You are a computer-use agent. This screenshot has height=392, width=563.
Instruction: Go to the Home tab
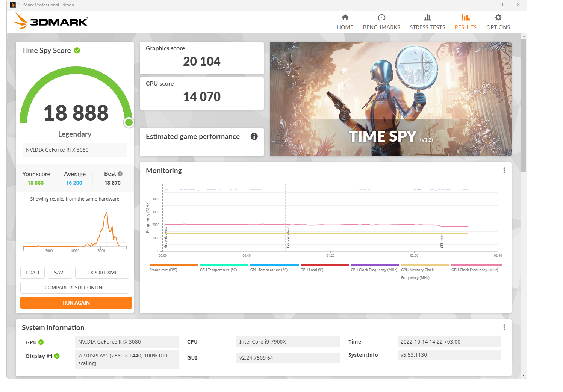pos(345,22)
